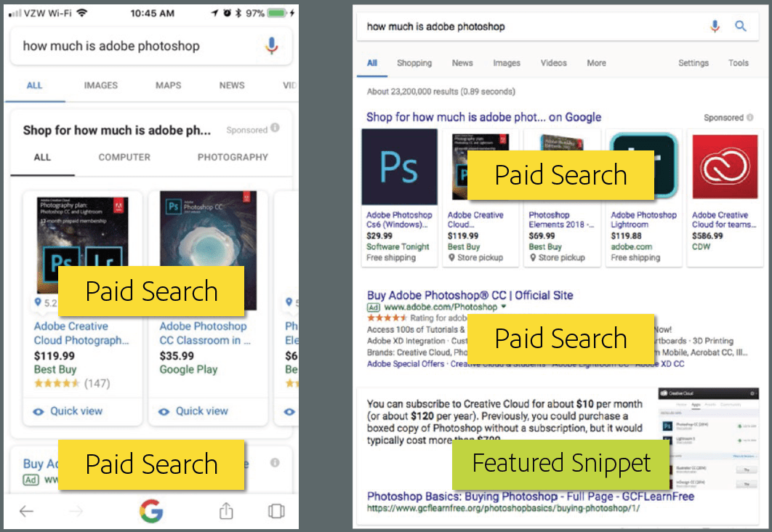Image resolution: width=772 pixels, height=532 pixels.
Task: Switch to IMAGES tab on mobile
Action: 101,86
